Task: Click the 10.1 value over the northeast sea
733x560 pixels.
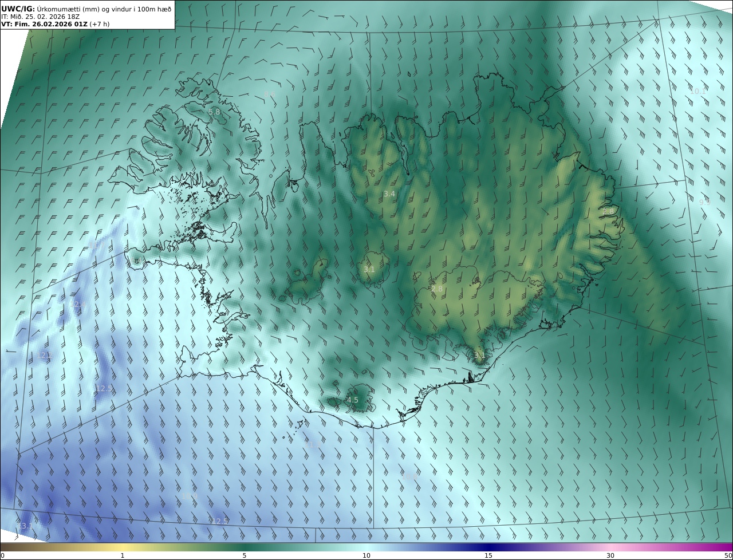Action: pos(698,91)
